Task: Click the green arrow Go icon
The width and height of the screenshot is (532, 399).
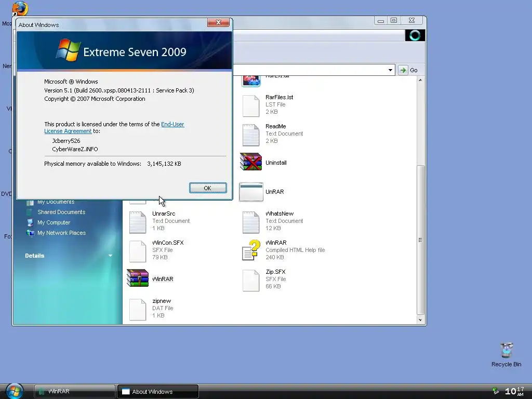Action: pos(403,70)
